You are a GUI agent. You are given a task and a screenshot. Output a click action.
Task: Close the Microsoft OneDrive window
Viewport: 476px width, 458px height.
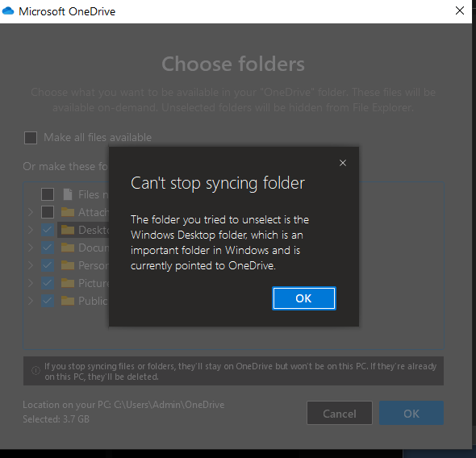click(460, 11)
